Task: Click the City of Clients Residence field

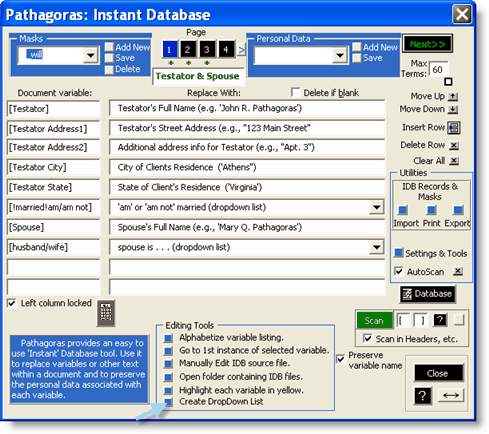Action: [247, 167]
